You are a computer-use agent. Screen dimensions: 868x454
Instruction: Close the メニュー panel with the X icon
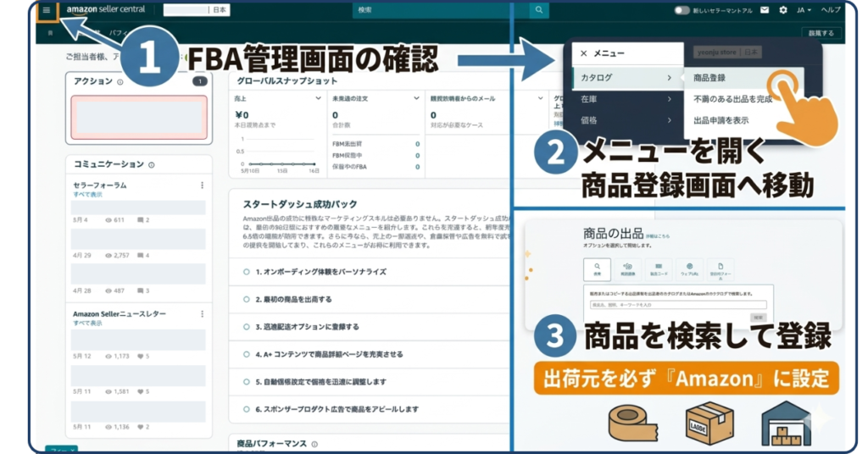click(583, 53)
